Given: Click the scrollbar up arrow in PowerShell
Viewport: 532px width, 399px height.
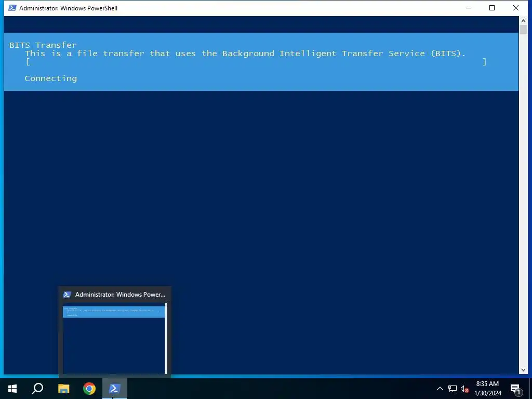Looking at the screenshot, I should (523, 21).
